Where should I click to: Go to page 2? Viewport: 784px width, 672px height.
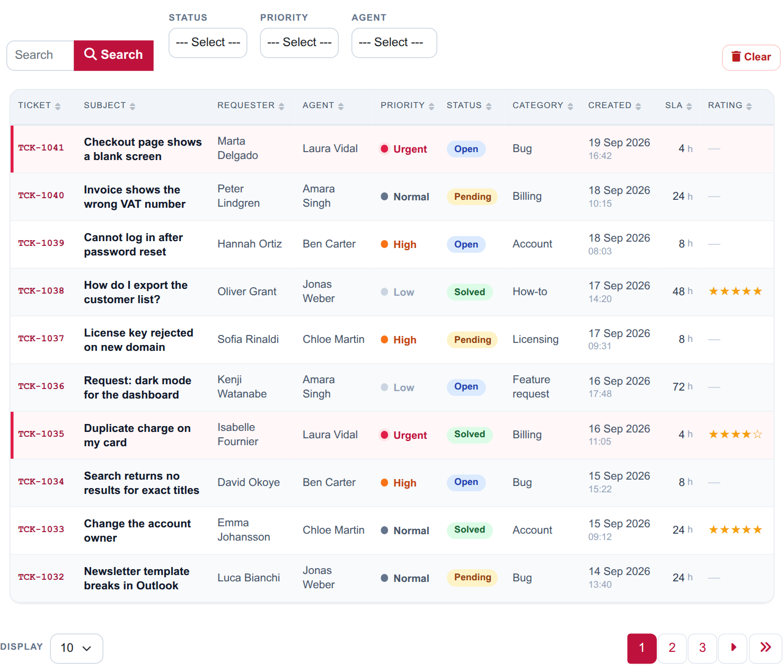pos(672,648)
